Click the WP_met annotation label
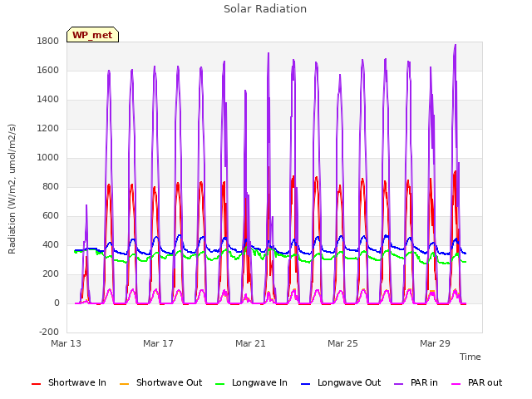 pyautogui.click(x=92, y=35)
